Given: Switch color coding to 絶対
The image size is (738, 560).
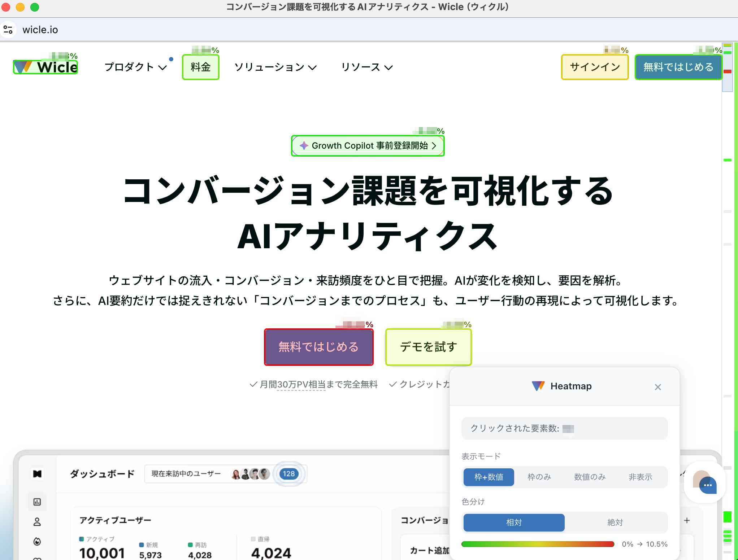Looking at the screenshot, I should pos(615,522).
